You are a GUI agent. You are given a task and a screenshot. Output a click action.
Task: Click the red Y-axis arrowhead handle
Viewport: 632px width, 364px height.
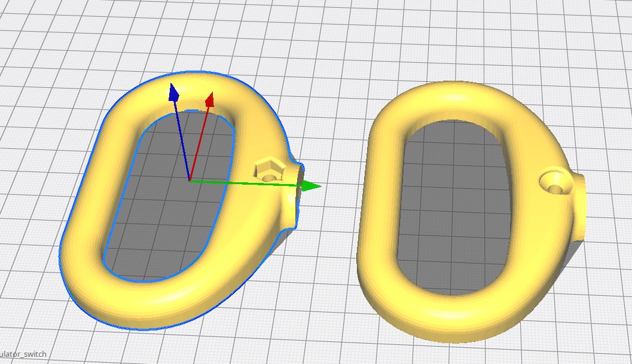point(209,100)
